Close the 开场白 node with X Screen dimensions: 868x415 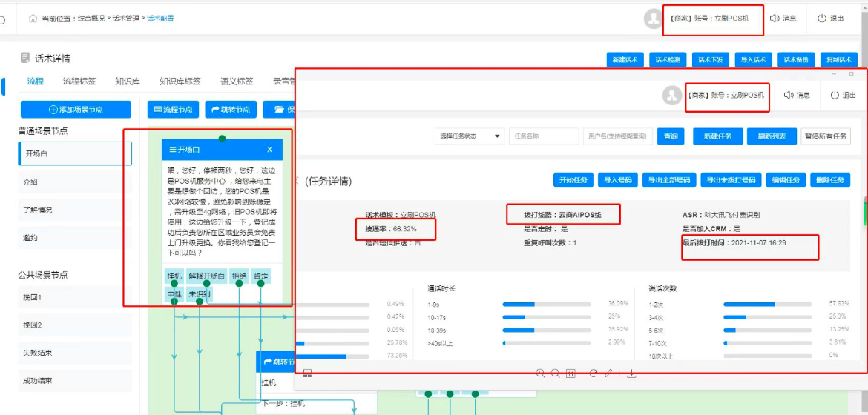click(269, 150)
